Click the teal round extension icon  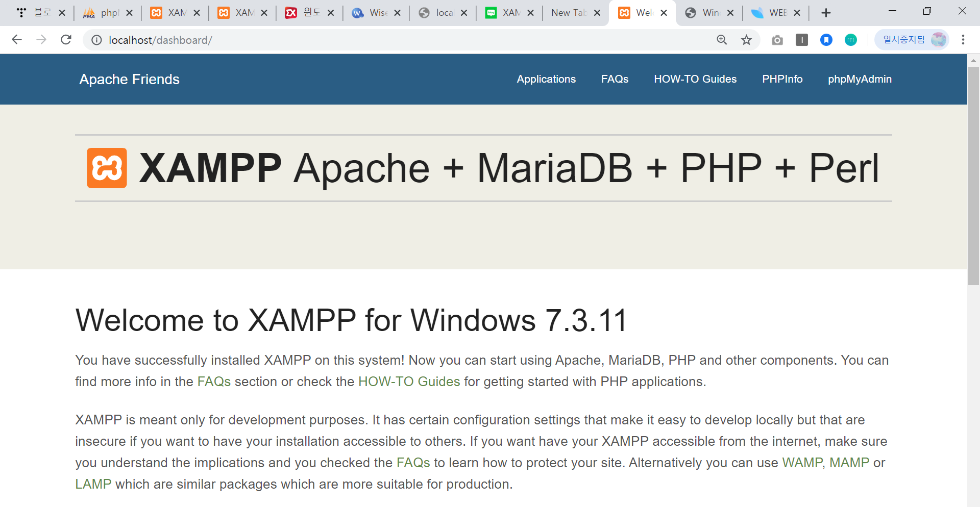(851, 40)
